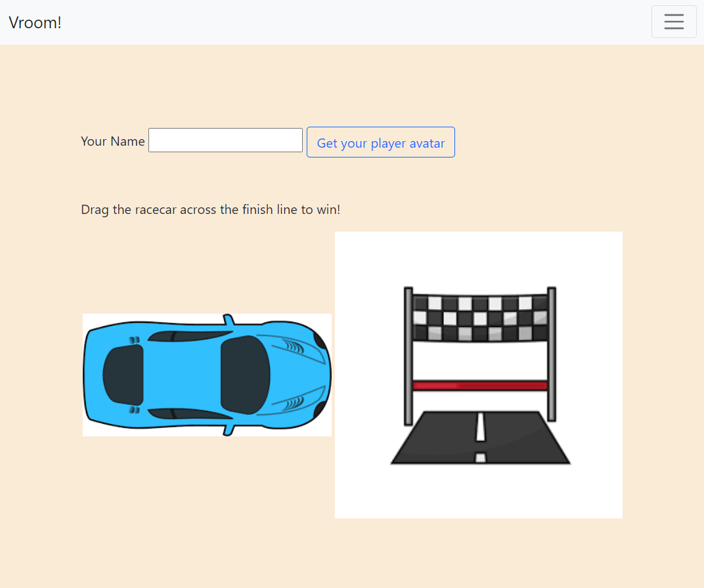Click the Vroom! title text
This screenshot has width=704, height=588.
point(35,22)
